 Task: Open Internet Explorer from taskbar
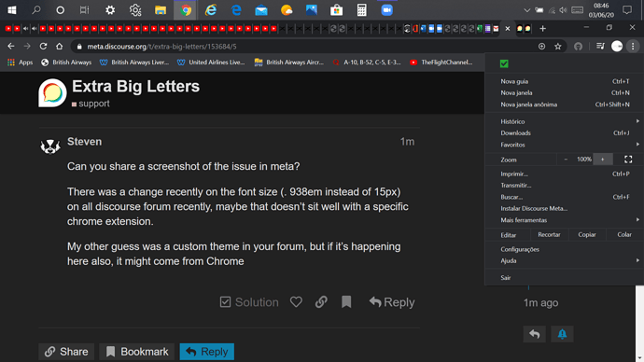coord(211,10)
